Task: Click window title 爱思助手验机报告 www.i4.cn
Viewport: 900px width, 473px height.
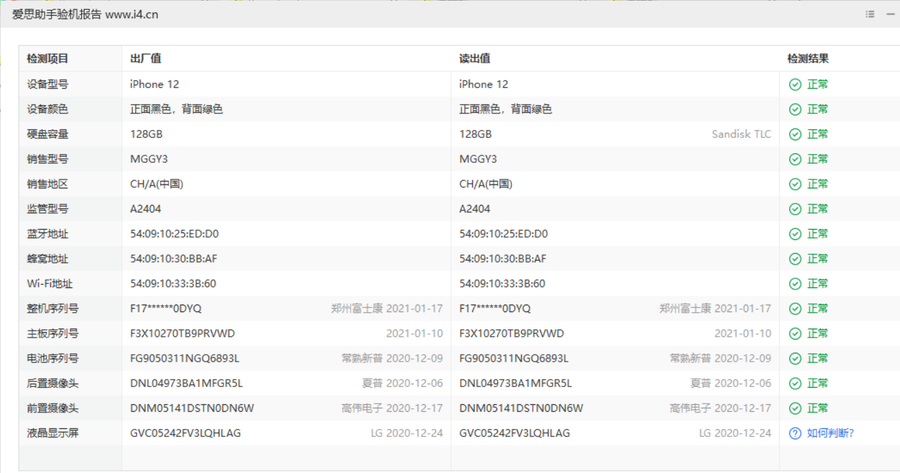Action: point(85,14)
